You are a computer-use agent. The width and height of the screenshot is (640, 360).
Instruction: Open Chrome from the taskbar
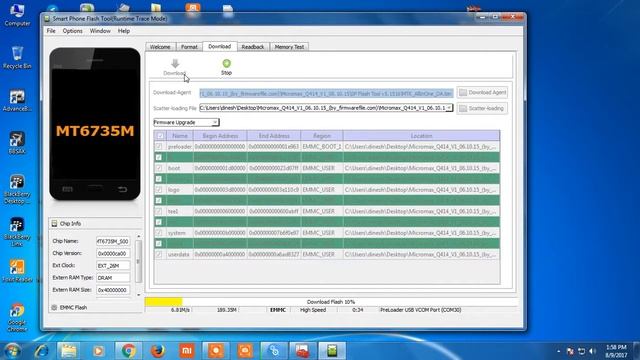(128, 351)
